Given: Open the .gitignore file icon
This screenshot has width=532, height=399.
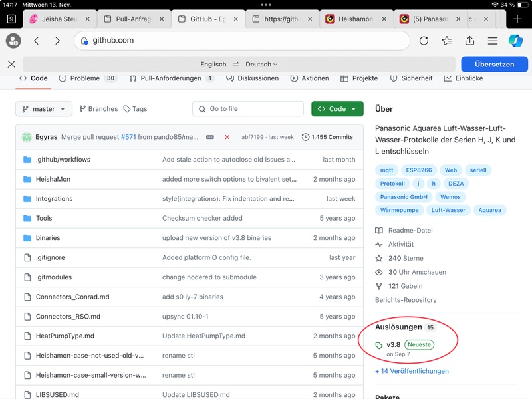Looking at the screenshot, I should coord(27,257).
